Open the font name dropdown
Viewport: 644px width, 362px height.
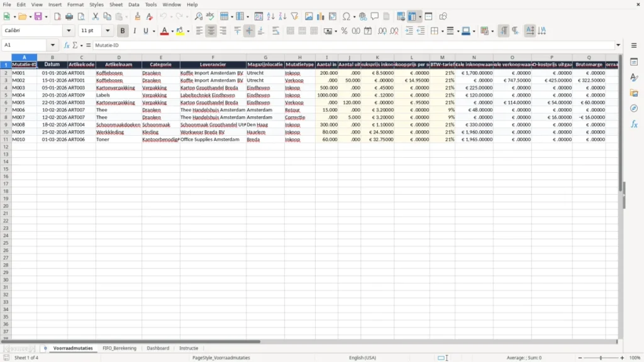pos(69,30)
